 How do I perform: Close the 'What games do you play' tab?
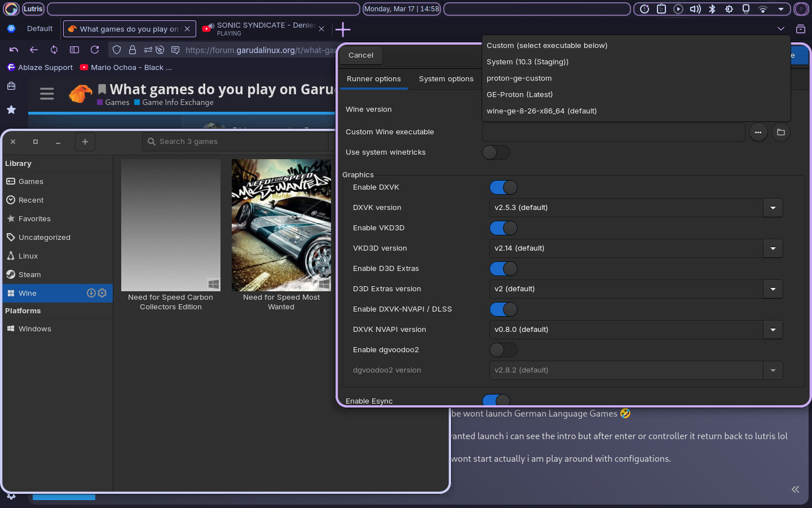(x=188, y=29)
